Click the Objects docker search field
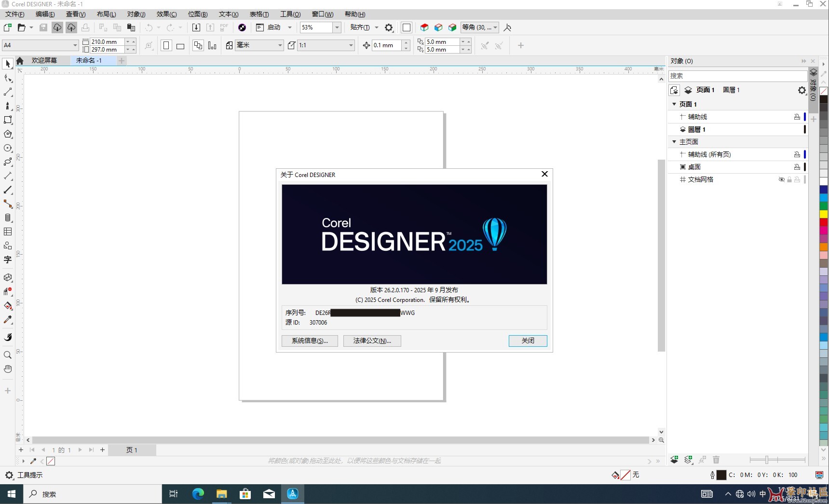This screenshot has width=829, height=504. 737,76
